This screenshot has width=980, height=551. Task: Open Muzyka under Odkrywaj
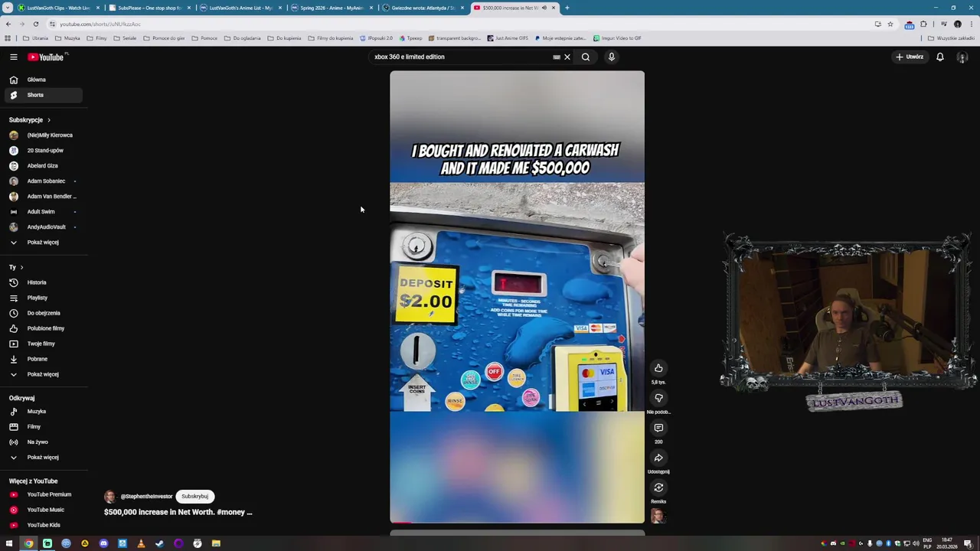44,411
